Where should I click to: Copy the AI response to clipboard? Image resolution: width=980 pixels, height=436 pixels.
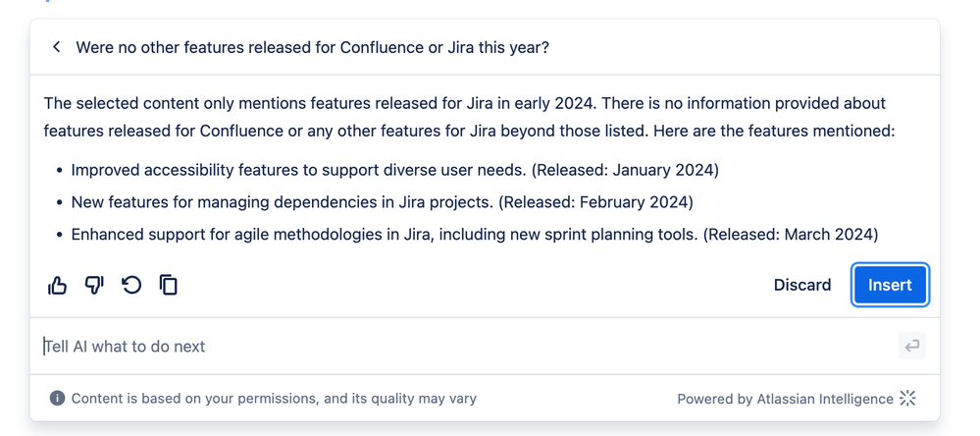pos(168,285)
